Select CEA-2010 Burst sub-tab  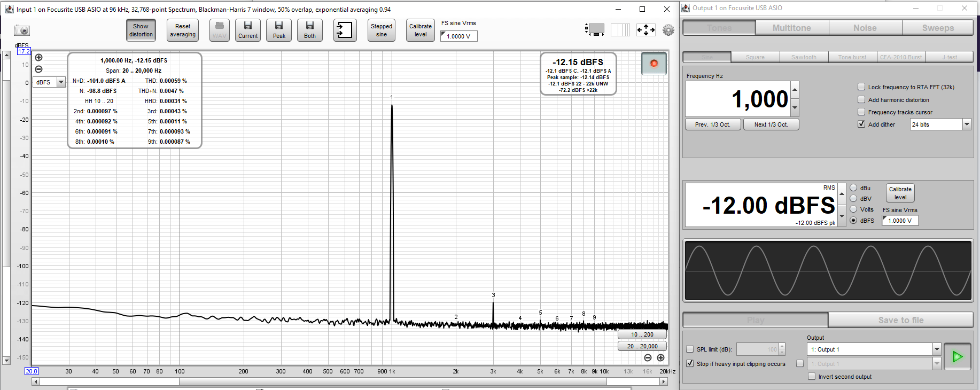901,57
